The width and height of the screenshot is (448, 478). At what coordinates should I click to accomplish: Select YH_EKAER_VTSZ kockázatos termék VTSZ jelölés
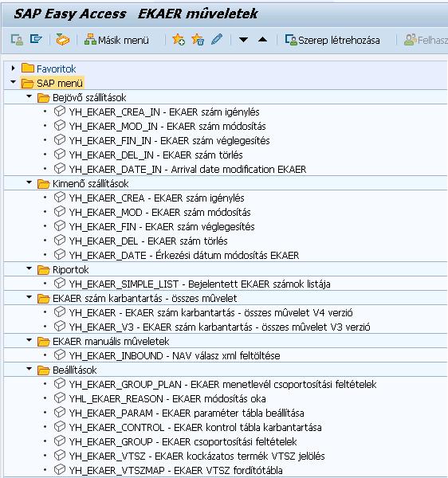click(x=197, y=456)
